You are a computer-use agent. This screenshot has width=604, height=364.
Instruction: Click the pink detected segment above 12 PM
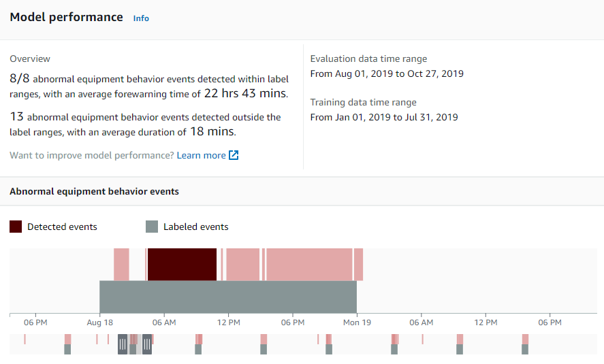click(242, 265)
